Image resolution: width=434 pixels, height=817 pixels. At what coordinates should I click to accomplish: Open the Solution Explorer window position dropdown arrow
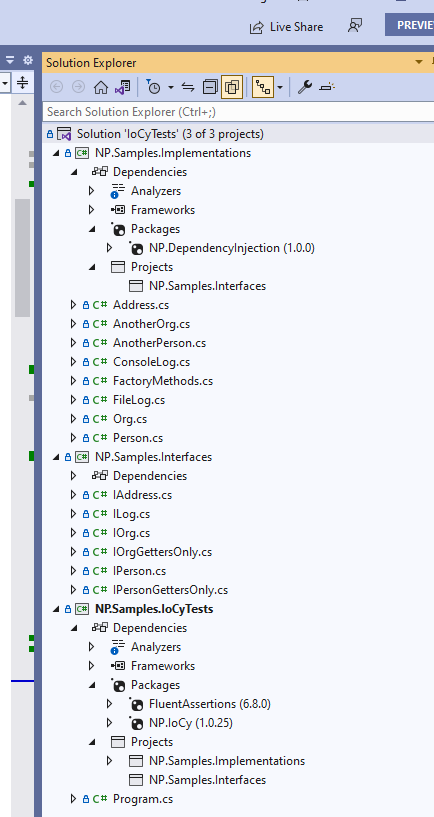418,63
